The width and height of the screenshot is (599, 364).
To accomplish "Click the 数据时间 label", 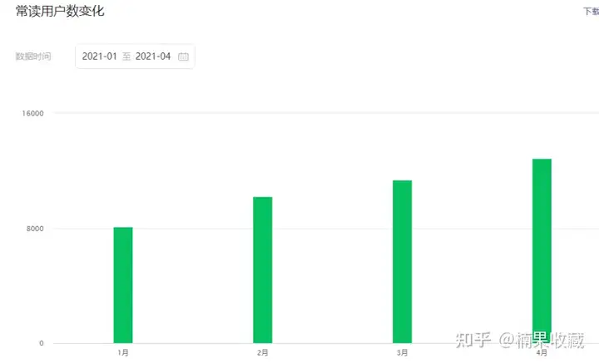I will pos(33,57).
